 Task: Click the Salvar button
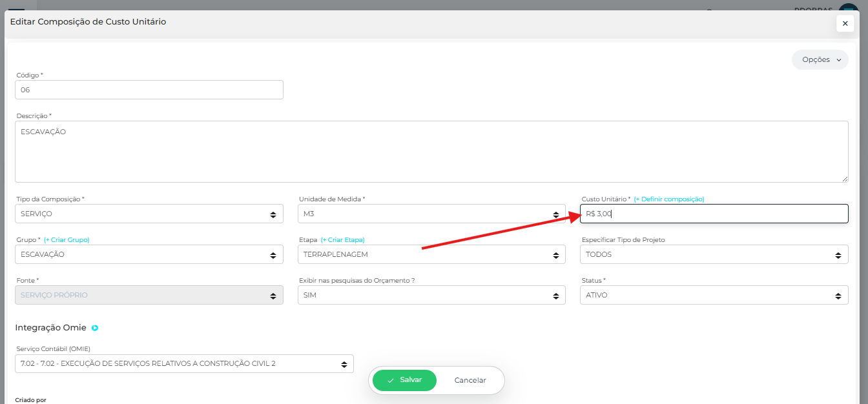pos(404,380)
